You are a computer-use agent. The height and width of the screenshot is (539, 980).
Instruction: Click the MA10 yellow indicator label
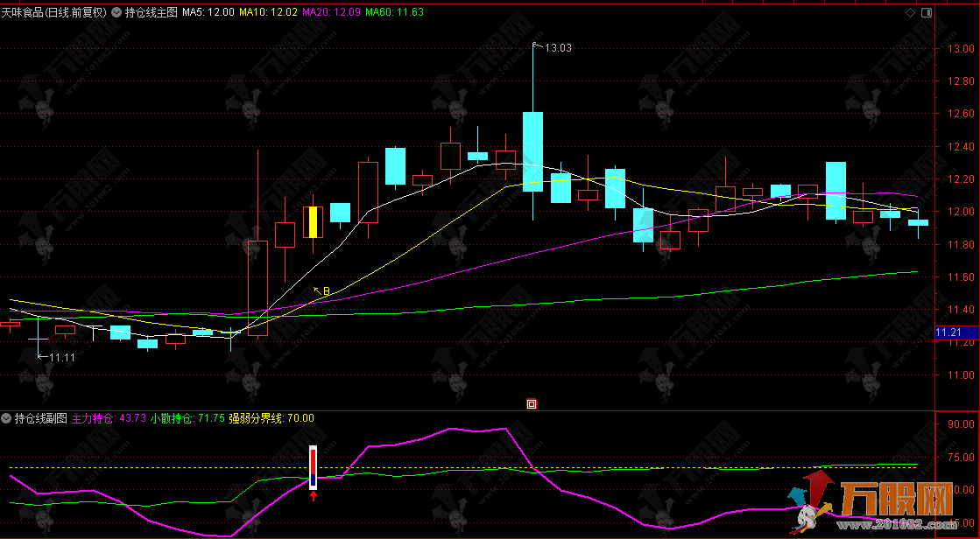[268, 12]
